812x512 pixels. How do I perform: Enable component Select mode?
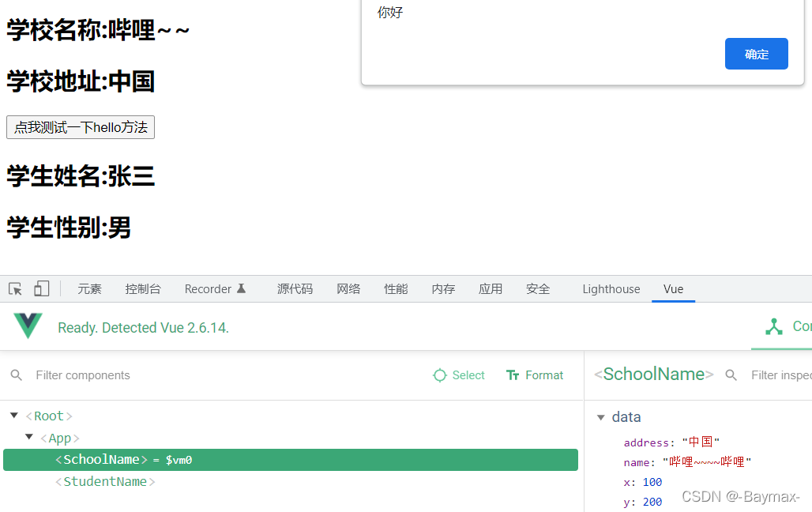(458, 375)
